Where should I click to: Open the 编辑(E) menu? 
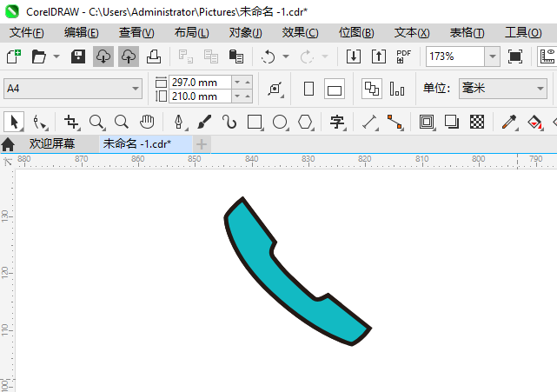coord(82,33)
